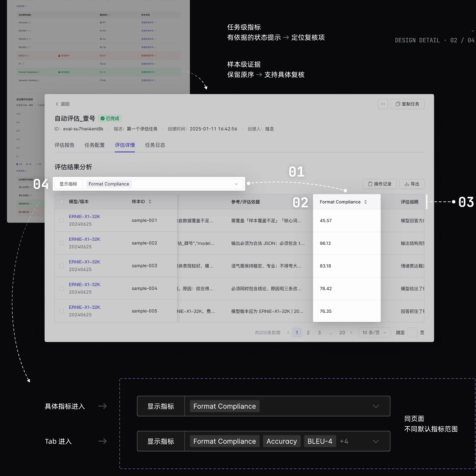Open the 任务日志 tab

click(x=155, y=145)
